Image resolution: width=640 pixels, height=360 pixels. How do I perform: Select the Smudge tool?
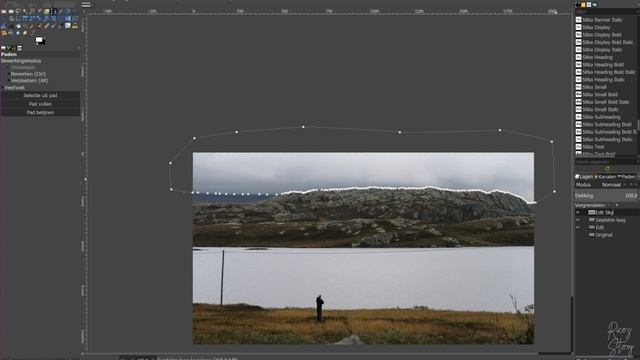[25, 33]
